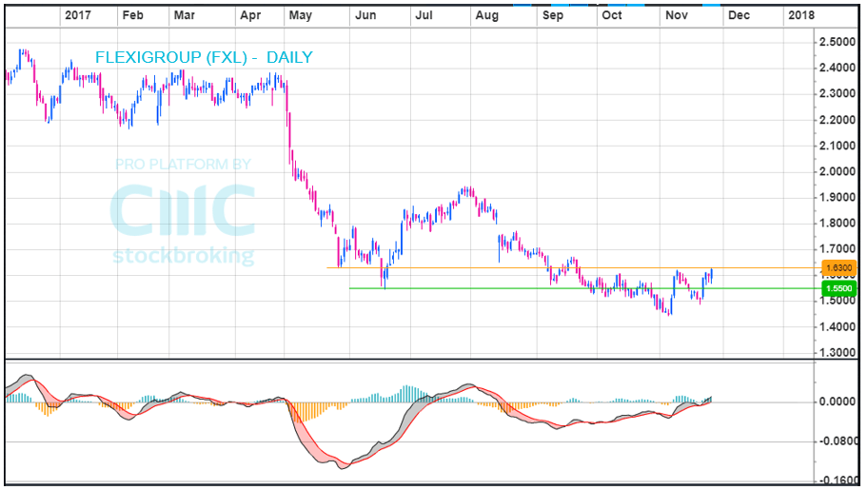Click the Mar label on the time axis

185,15
